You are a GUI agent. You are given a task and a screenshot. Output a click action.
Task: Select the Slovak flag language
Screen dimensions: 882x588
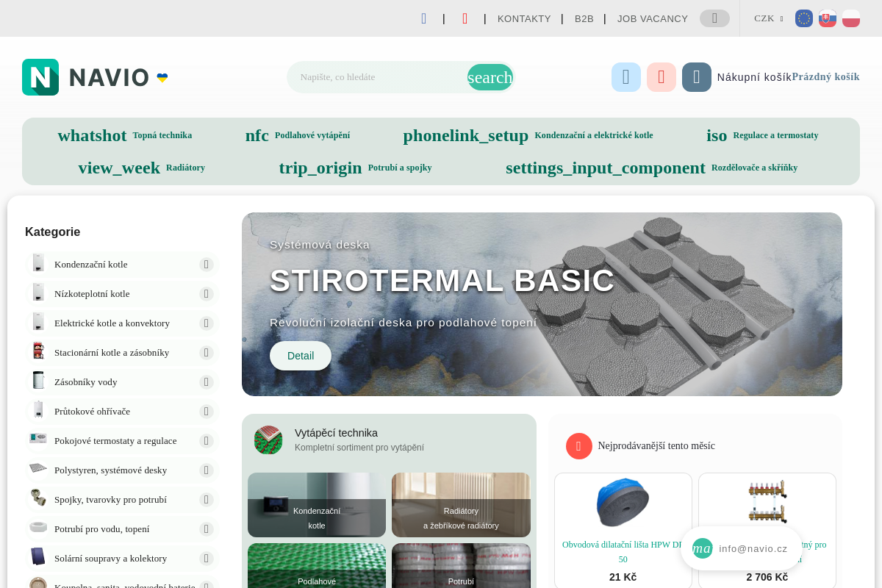pos(828,18)
